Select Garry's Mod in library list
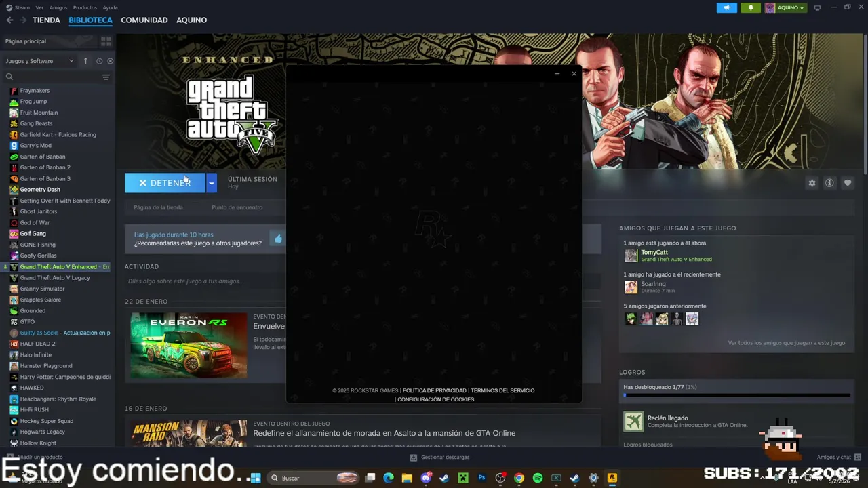 coord(35,146)
